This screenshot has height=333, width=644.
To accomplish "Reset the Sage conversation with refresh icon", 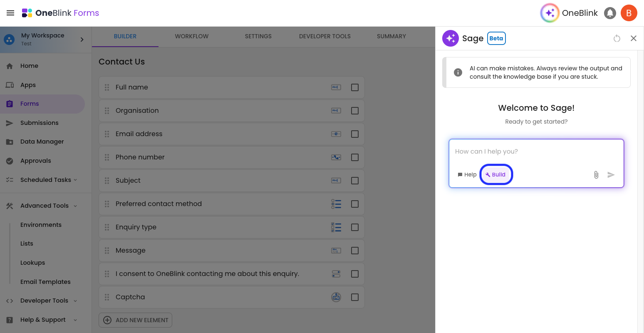I will point(617,38).
